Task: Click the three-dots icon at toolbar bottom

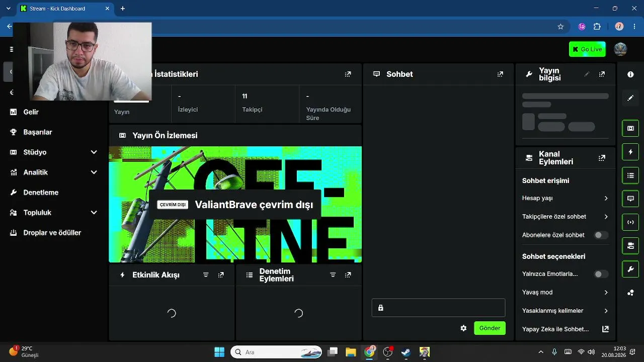Action: point(630,293)
